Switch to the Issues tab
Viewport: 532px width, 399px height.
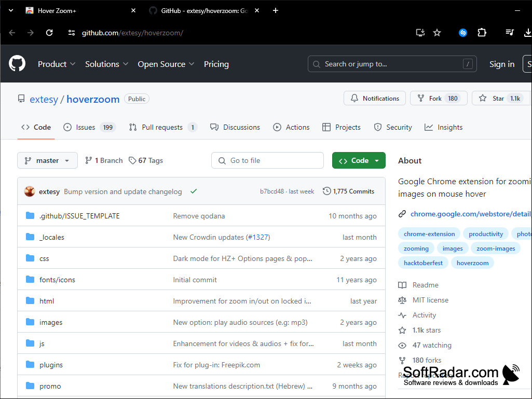click(90, 127)
